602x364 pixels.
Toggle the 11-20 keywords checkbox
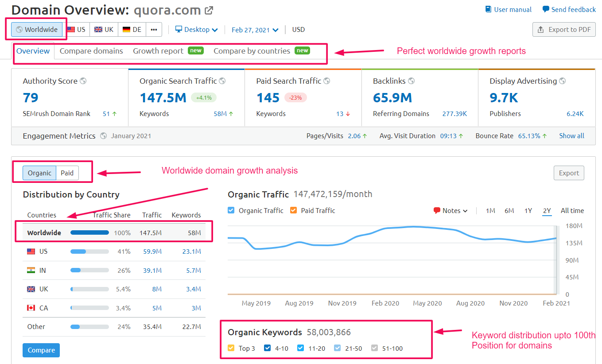pyautogui.click(x=301, y=348)
